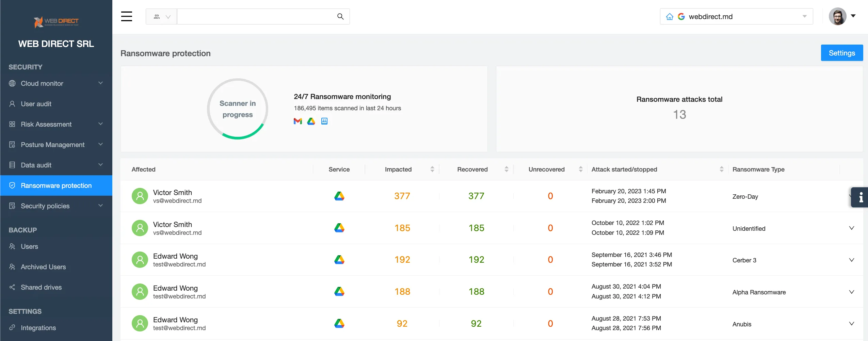The image size is (868, 341).
Task: Click the hamburger menu icon
Action: 126,16
